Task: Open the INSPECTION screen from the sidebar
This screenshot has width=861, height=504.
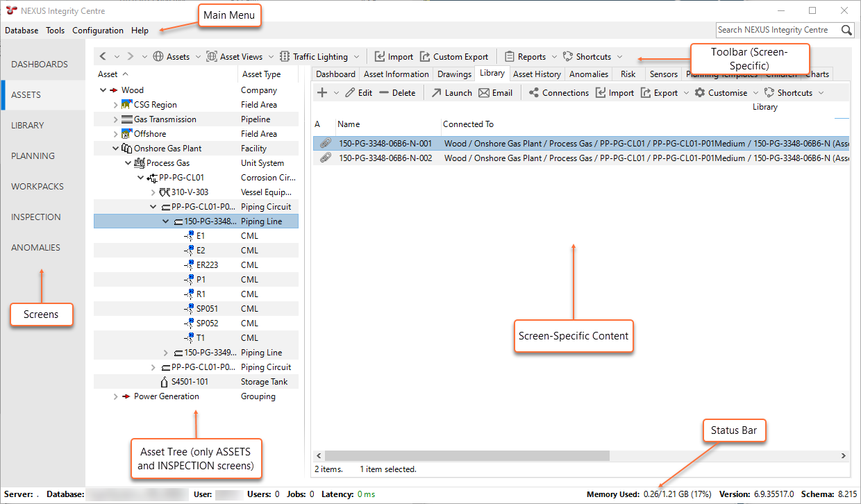Action: pos(35,217)
